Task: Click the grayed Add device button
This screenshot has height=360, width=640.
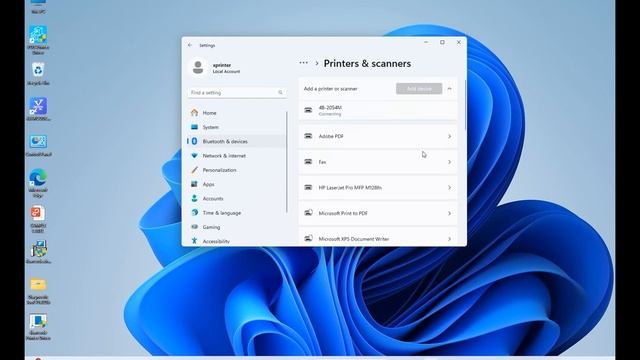Action: click(419, 89)
